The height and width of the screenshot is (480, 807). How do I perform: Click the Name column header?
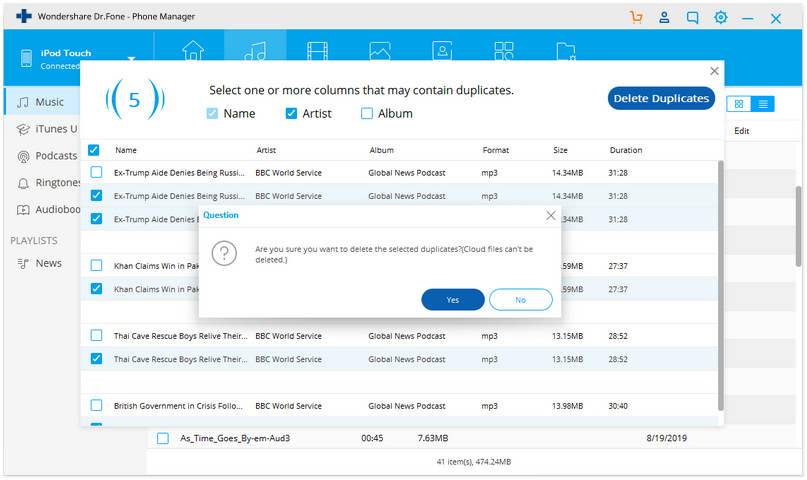[126, 150]
